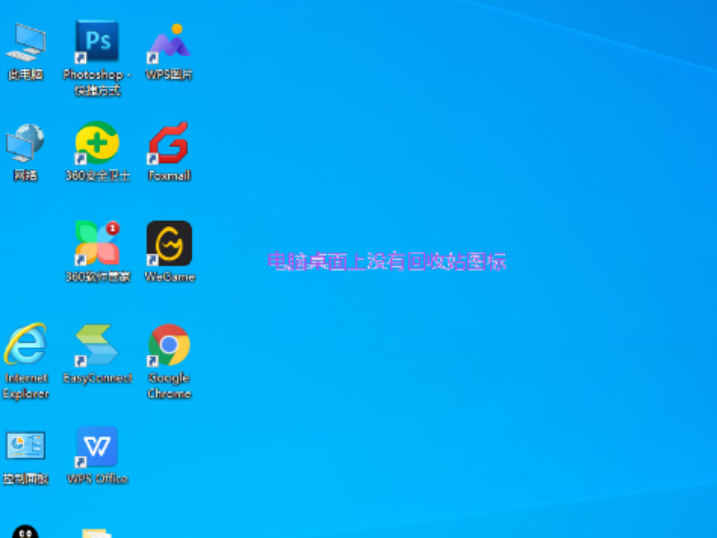
Task: Click the WPS Office label text
Action: pyautogui.click(x=97, y=479)
